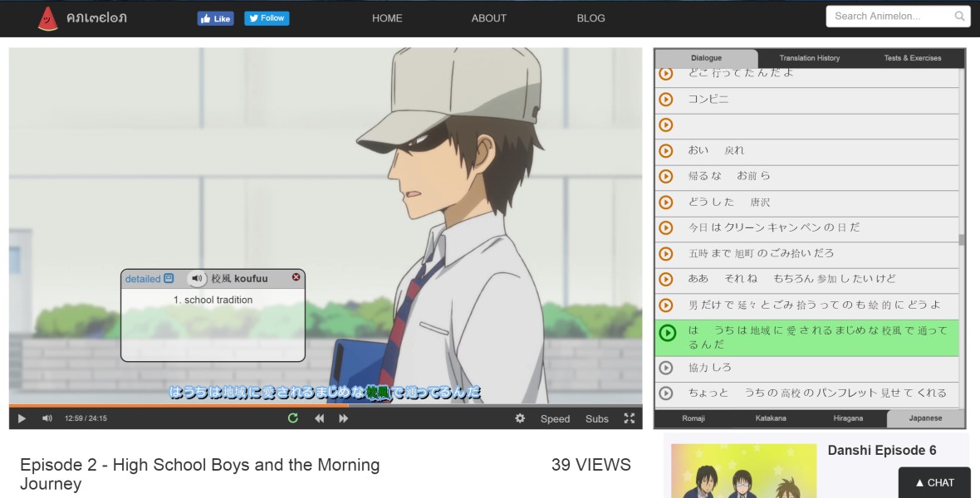Open the BLOG page
The height and width of the screenshot is (498, 980).
pos(590,18)
